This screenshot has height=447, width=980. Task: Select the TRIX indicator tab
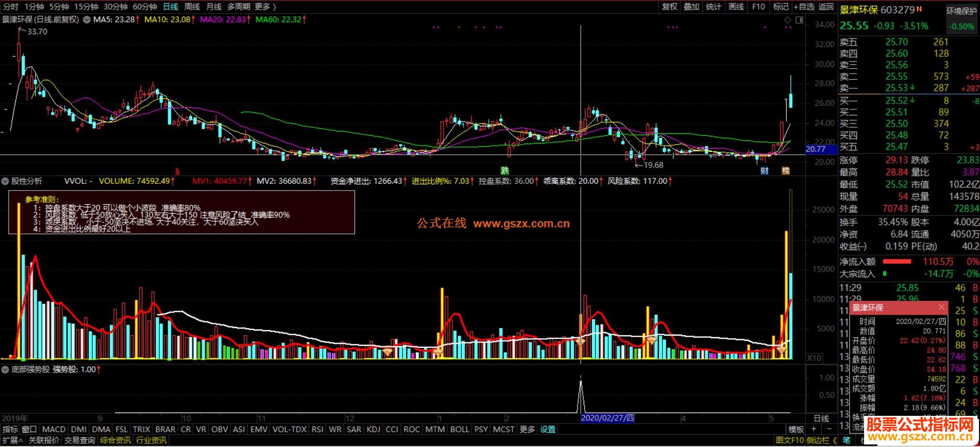pyautogui.click(x=141, y=429)
